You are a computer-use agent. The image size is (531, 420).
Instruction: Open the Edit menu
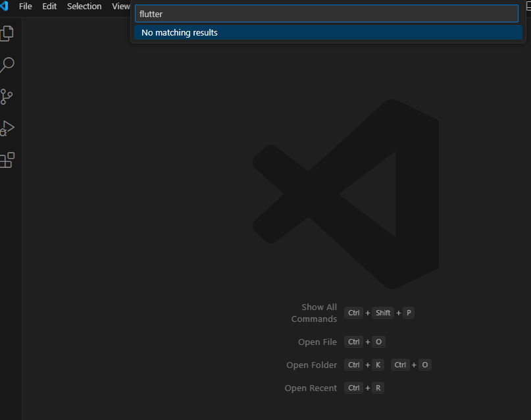[49, 6]
